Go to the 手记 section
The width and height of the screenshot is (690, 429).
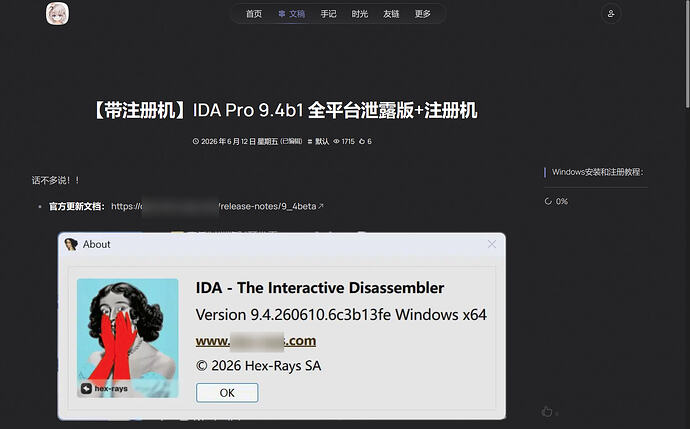point(328,14)
